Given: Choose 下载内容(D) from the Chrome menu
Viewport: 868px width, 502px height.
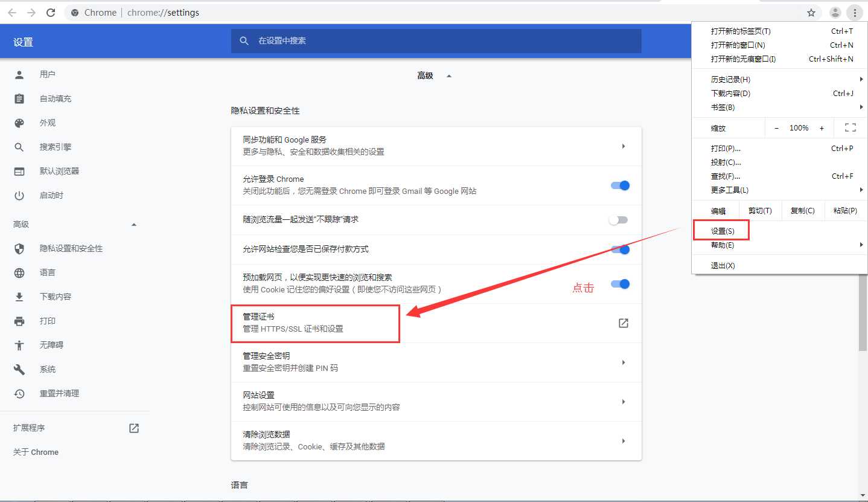Looking at the screenshot, I should coord(779,93).
